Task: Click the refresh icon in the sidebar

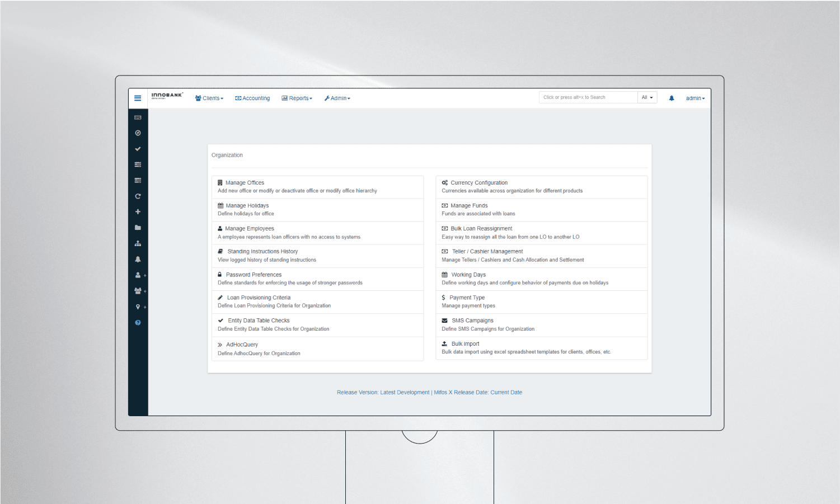Action: pos(138,196)
